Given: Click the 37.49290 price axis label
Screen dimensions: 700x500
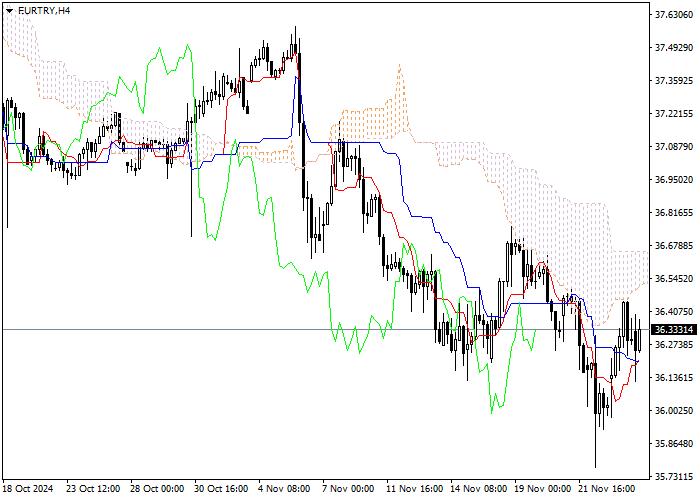Looking at the screenshot, I should (x=674, y=48).
